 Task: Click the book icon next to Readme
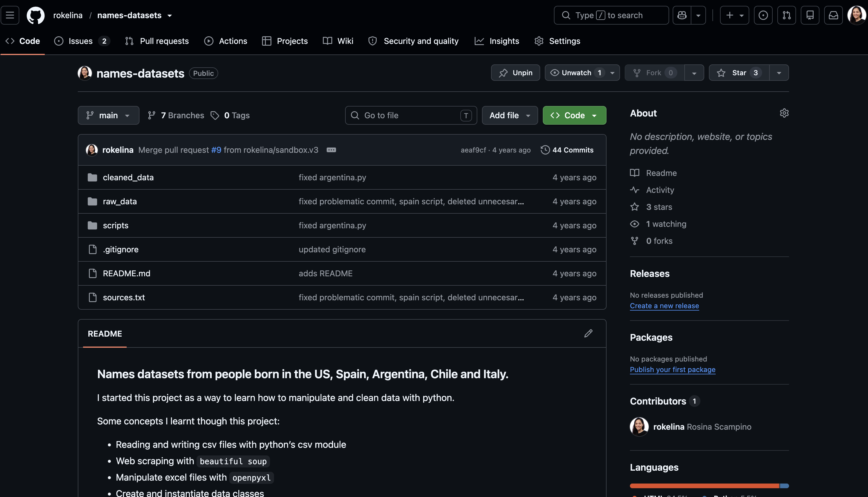[x=635, y=173]
